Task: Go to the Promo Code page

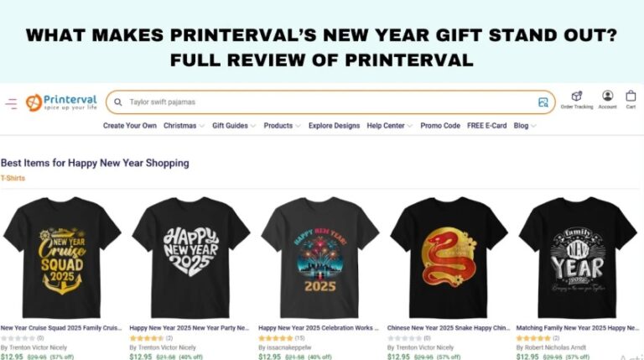Action: pos(440,126)
